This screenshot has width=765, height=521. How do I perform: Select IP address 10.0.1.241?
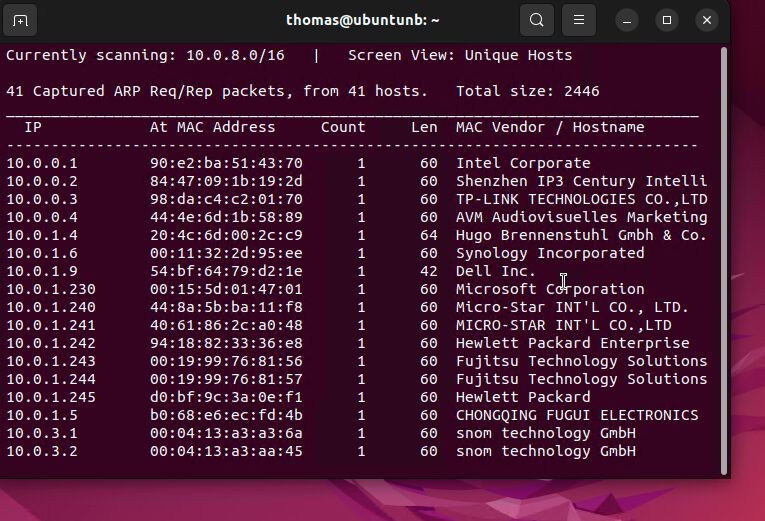click(51, 325)
